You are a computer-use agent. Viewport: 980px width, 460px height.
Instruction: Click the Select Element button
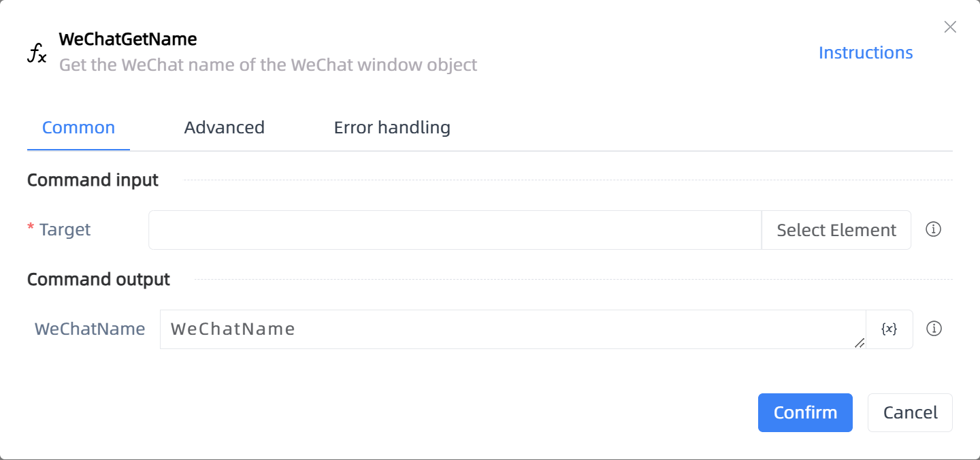pyautogui.click(x=836, y=230)
